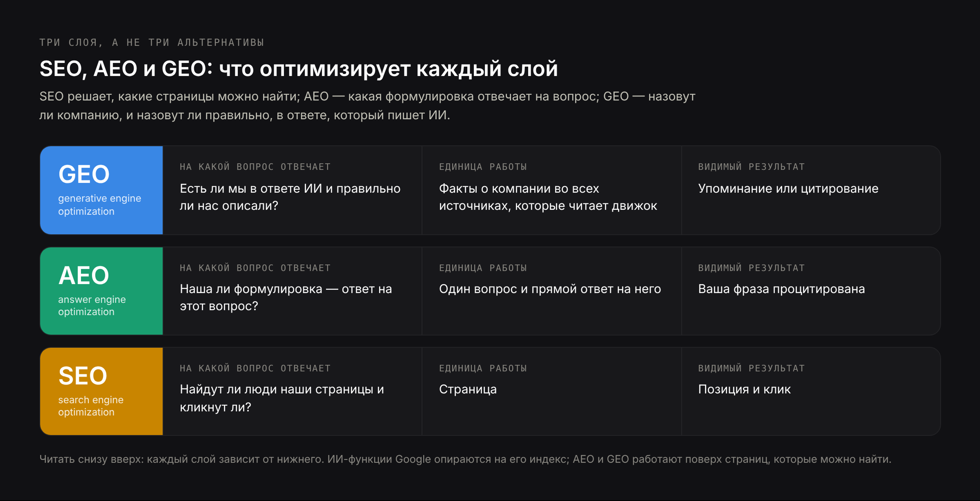This screenshot has height=501, width=980.
Task: Click 'Ваша фраза процитирована' result text
Action: point(781,289)
